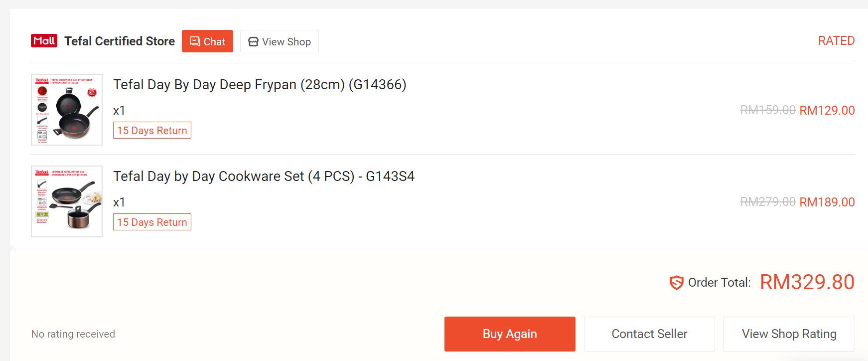Click Contact Seller button

point(649,334)
